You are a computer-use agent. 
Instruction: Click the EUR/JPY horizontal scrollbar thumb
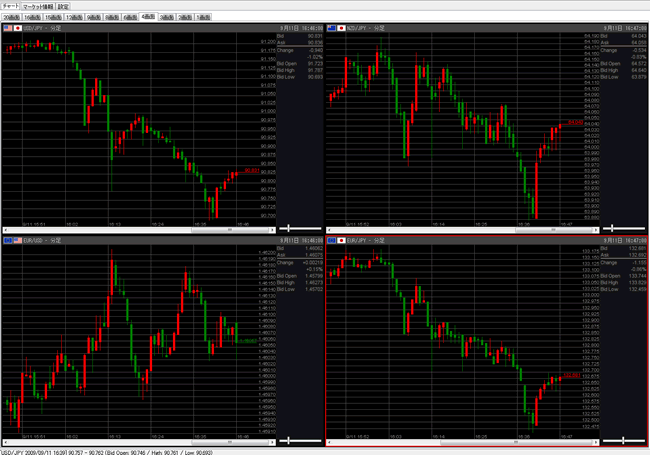(x=517, y=442)
